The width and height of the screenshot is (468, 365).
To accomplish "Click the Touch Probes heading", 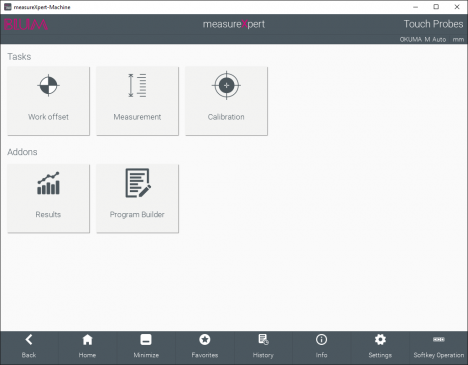I will (433, 24).
